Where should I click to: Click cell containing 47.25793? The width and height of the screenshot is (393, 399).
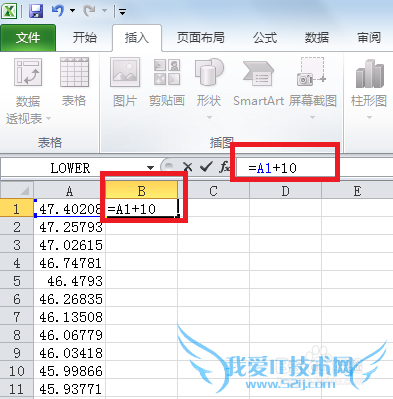tap(69, 227)
